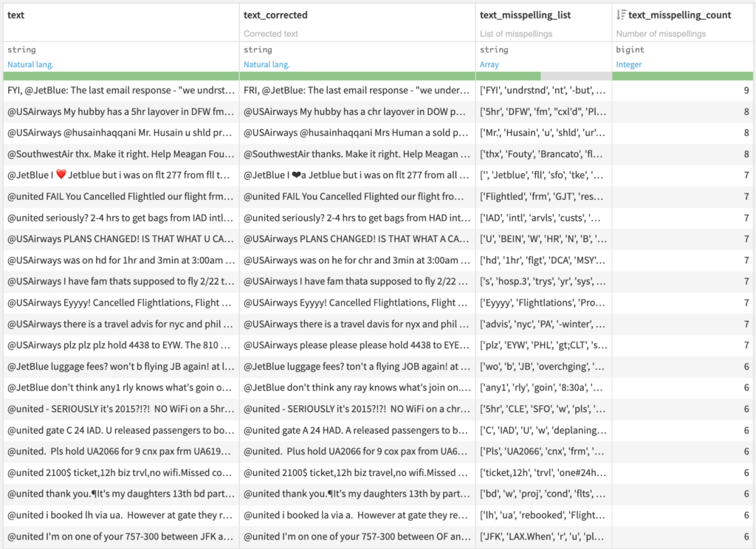Select the cell 'I have fam thats supposed to fly'
756x549 pixels.
(x=121, y=281)
